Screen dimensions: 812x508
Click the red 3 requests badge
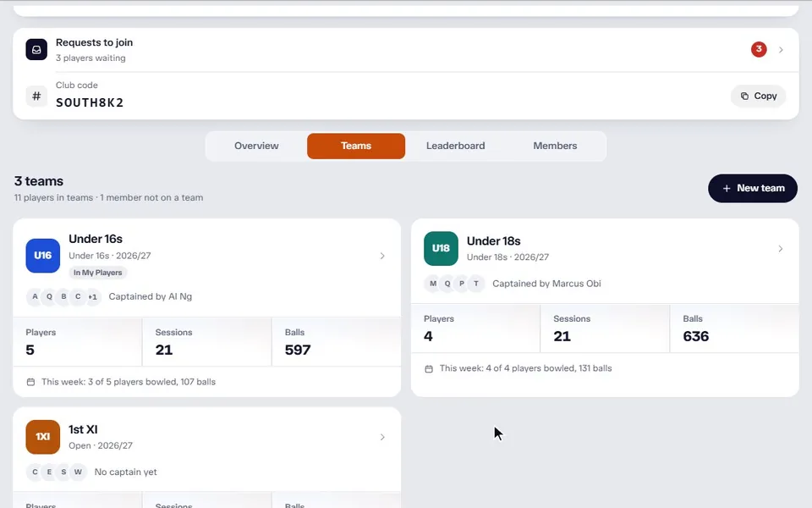pyautogui.click(x=759, y=49)
